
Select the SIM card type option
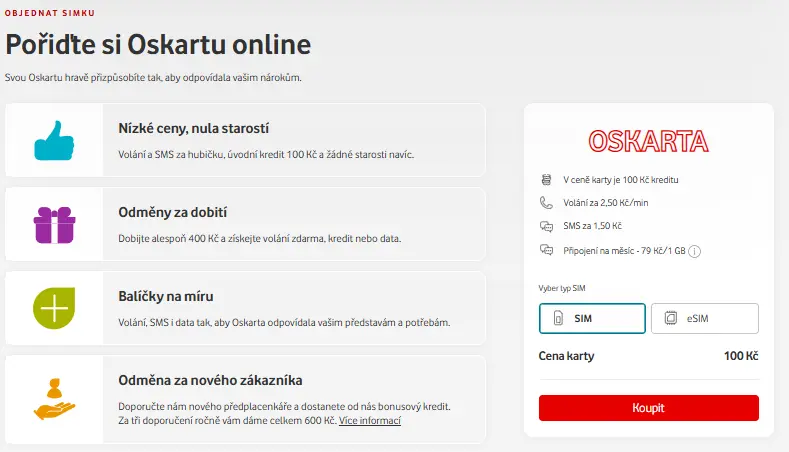point(592,318)
